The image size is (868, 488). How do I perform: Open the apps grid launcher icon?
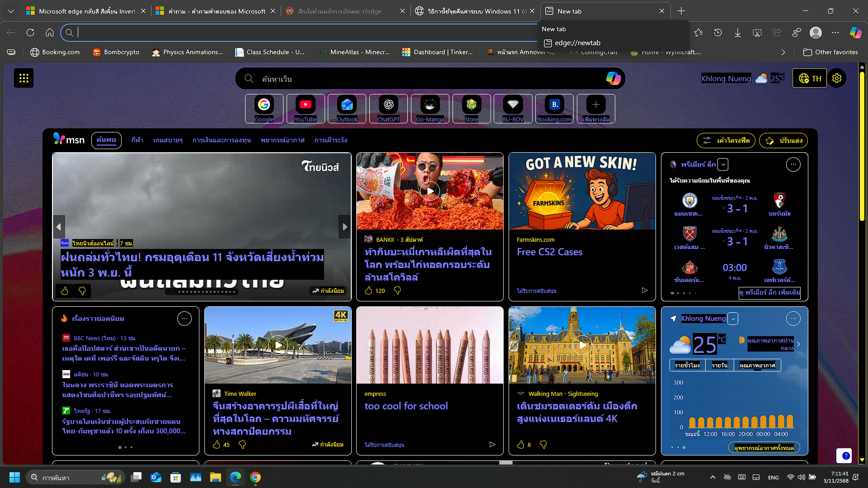[x=24, y=78]
